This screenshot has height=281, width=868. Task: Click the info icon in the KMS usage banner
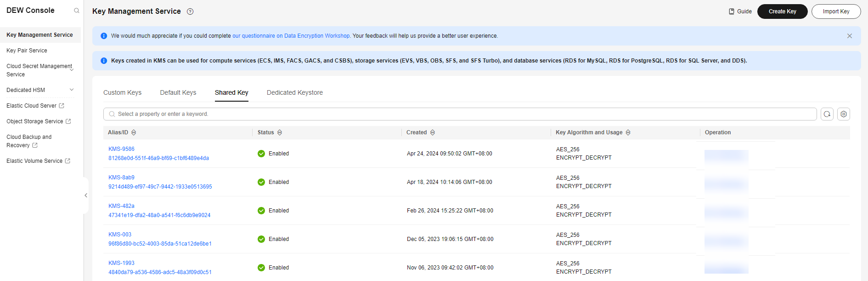tap(104, 61)
